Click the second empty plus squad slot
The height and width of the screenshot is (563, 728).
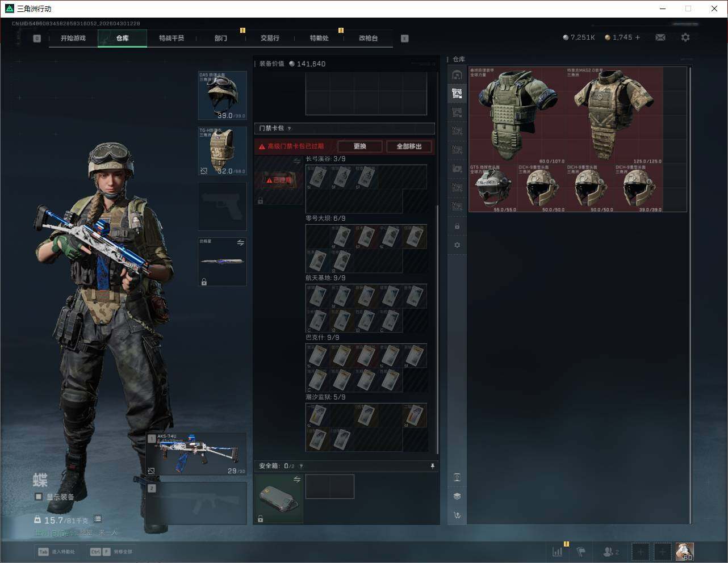662,551
